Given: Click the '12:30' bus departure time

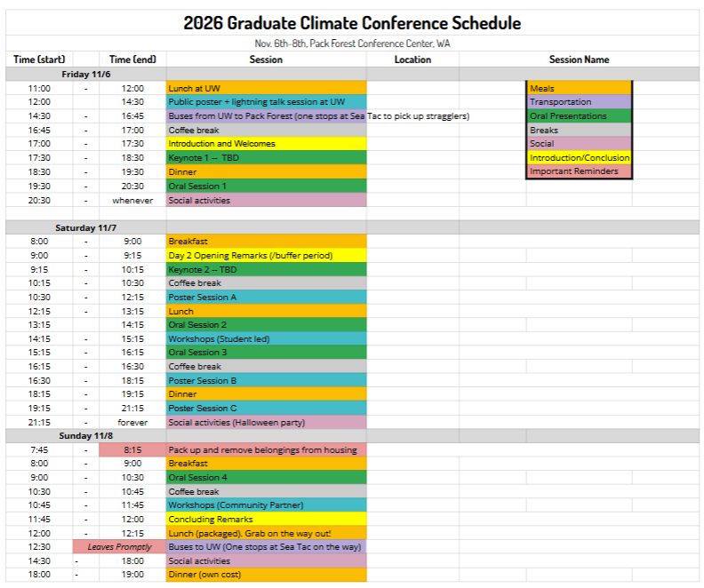Looking at the screenshot, I should 39,547.
